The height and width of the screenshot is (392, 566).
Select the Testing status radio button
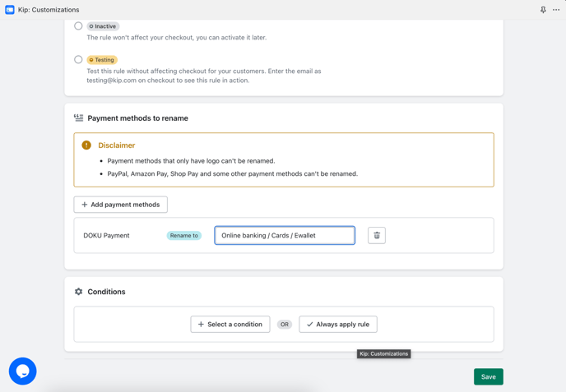click(78, 59)
